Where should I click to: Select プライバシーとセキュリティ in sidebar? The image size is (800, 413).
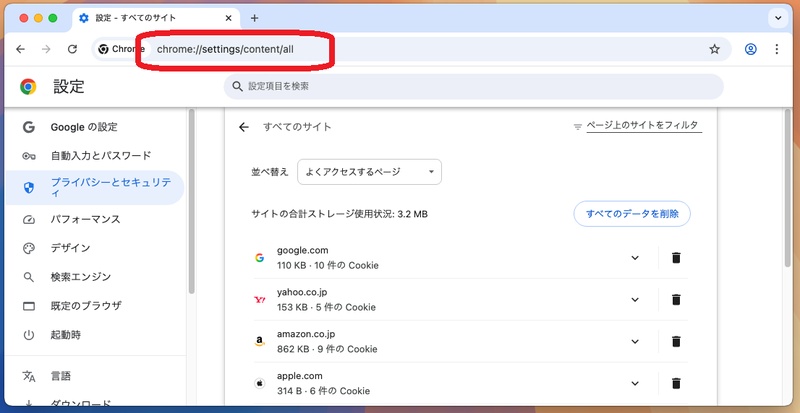click(x=95, y=188)
